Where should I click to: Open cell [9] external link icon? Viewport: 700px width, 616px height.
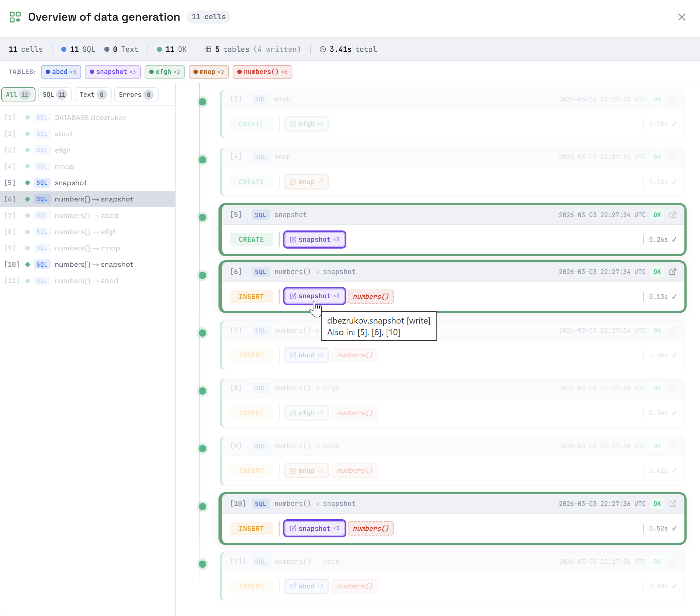[673, 446]
